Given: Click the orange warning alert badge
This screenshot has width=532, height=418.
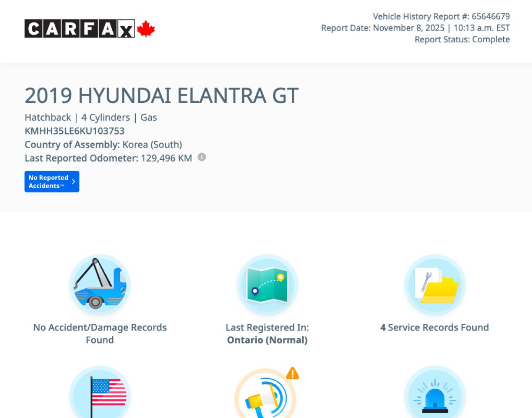Looking at the screenshot, I should (292, 373).
